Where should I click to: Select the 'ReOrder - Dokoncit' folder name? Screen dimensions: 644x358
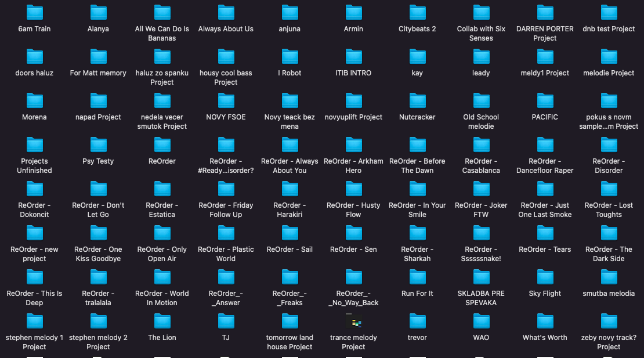click(34, 210)
